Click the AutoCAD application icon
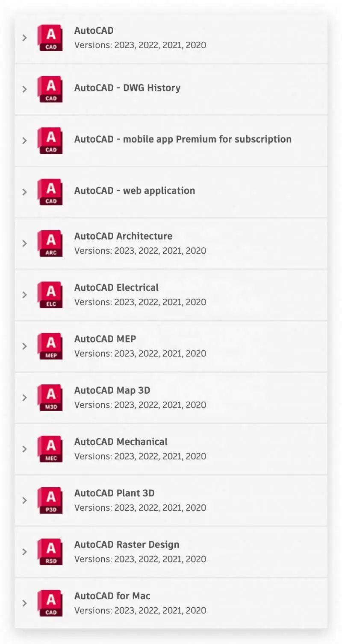 [50, 38]
